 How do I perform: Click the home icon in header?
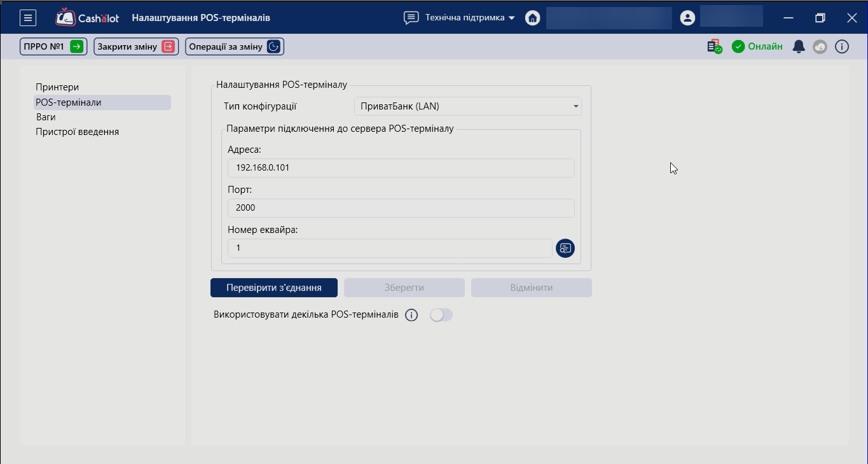point(532,18)
